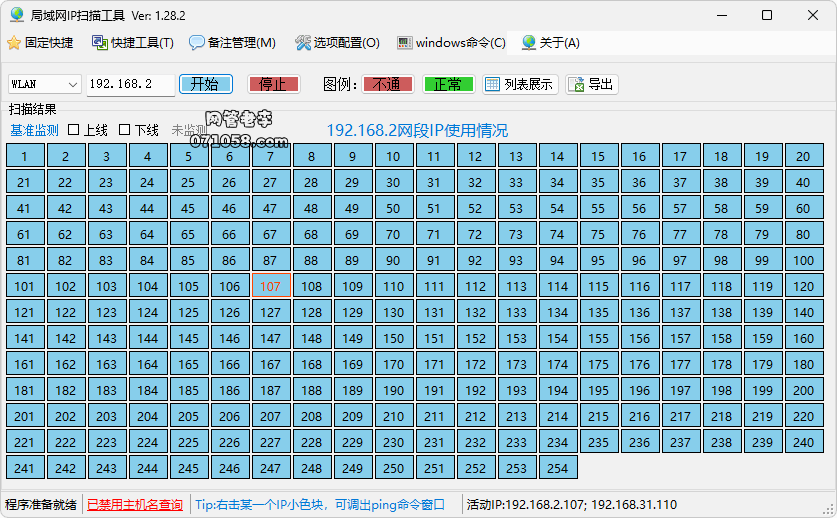Click the 活动IP status entry
Screen dimensions: 837x518
572,504
